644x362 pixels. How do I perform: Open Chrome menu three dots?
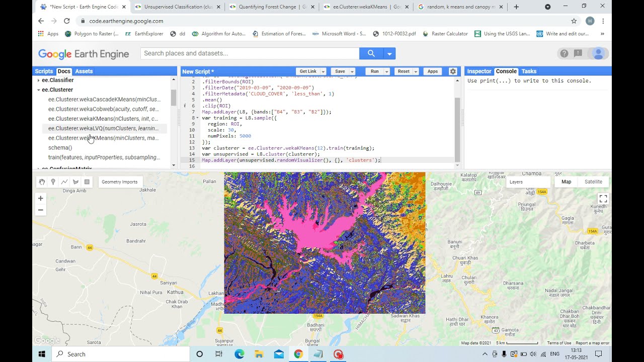[x=603, y=21]
